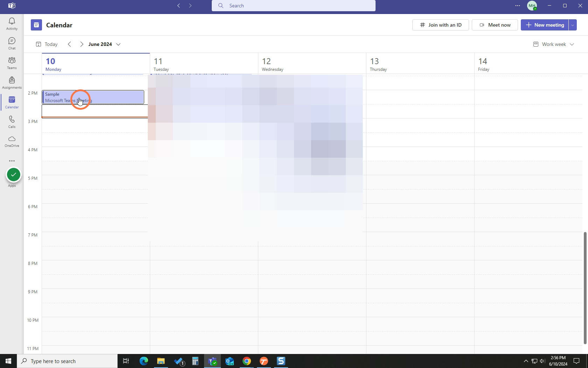
Task: Go back using the title bar arrow
Action: 179,6
